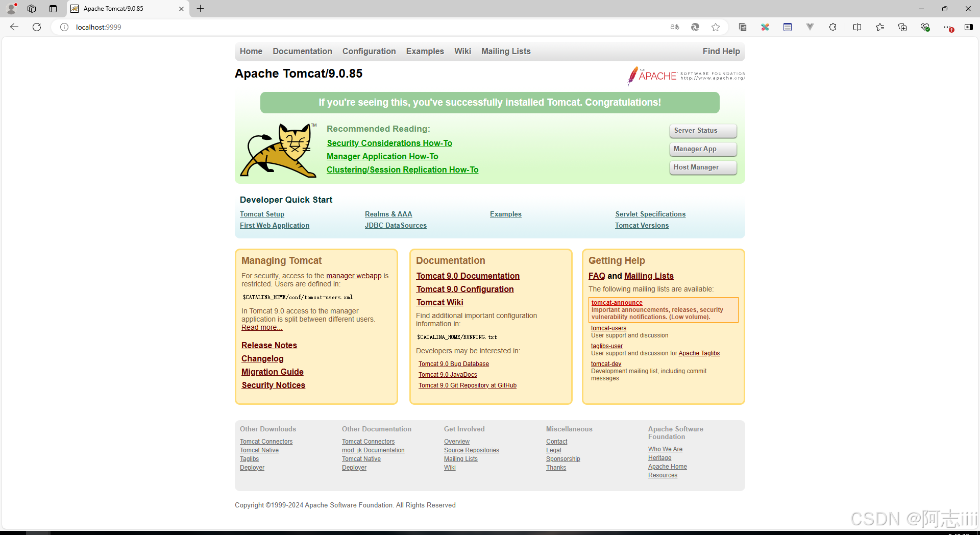Screen dimensions: 980x535
Task: Click the Server Status button
Action: point(703,131)
